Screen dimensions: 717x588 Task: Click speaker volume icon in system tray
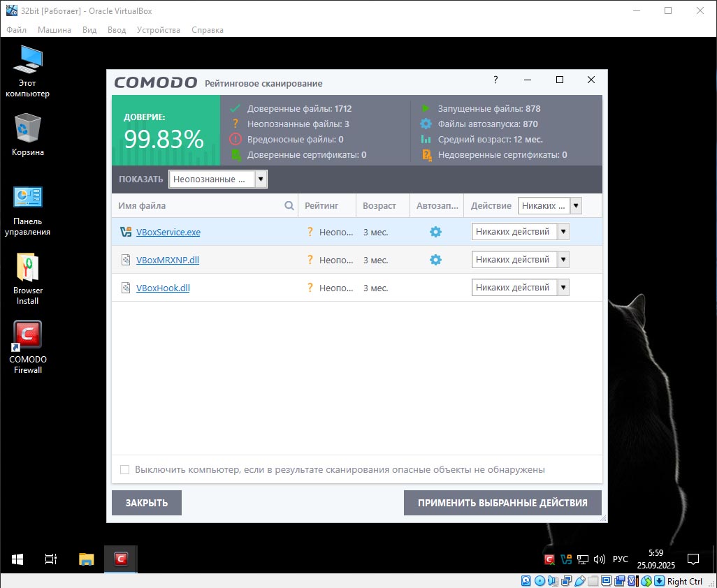click(x=599, y=559)
